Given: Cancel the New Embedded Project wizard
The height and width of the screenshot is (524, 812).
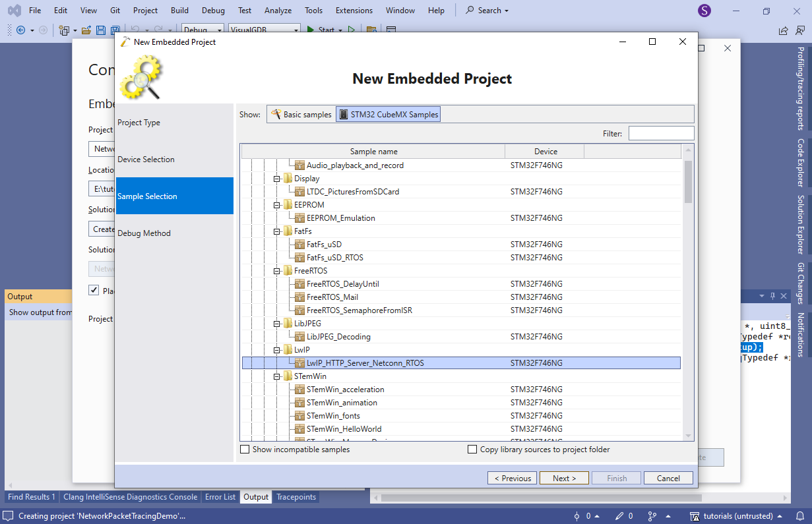Looking at the screenshot, I should 668,479.
